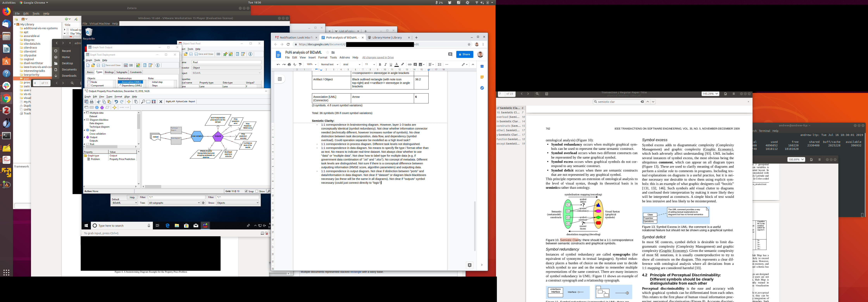Click the insert link icon in Docs toolbar

(409, 64)
